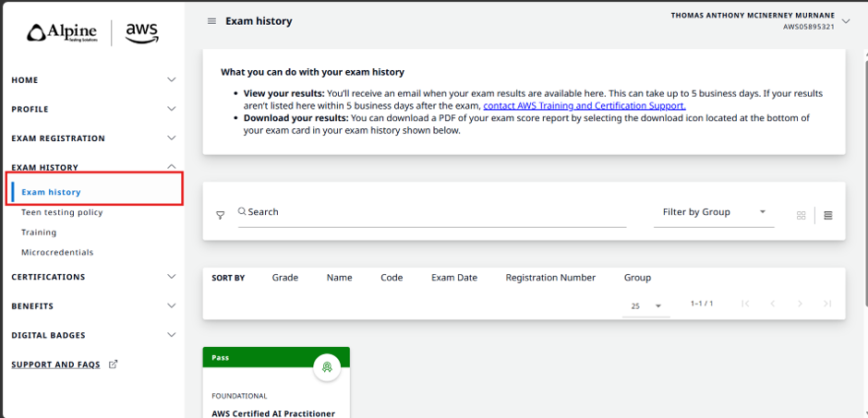This screenshot has width=868, height=418.
Task: Expand the PROFILE section chevron
Action: click(x=172, y=109)
